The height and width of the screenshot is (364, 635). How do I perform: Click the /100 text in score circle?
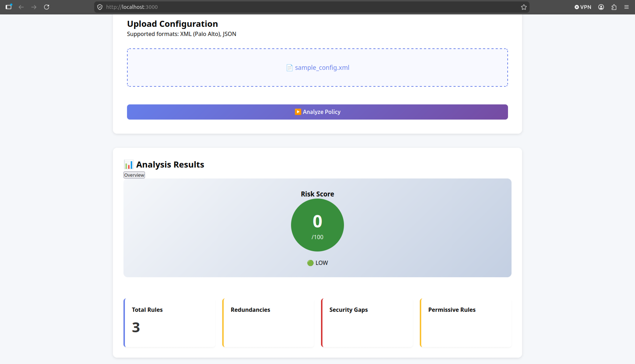(317, 237)
